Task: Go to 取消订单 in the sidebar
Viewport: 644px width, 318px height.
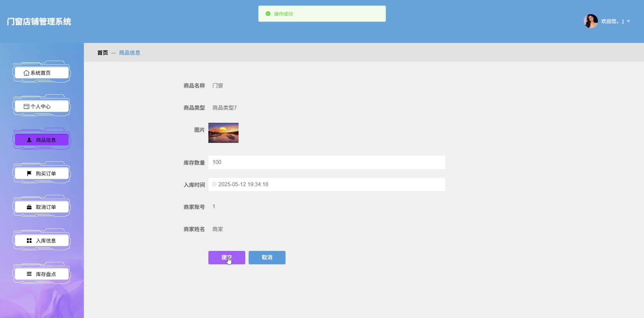Action: pyautogui.click(x=42, y=207)
